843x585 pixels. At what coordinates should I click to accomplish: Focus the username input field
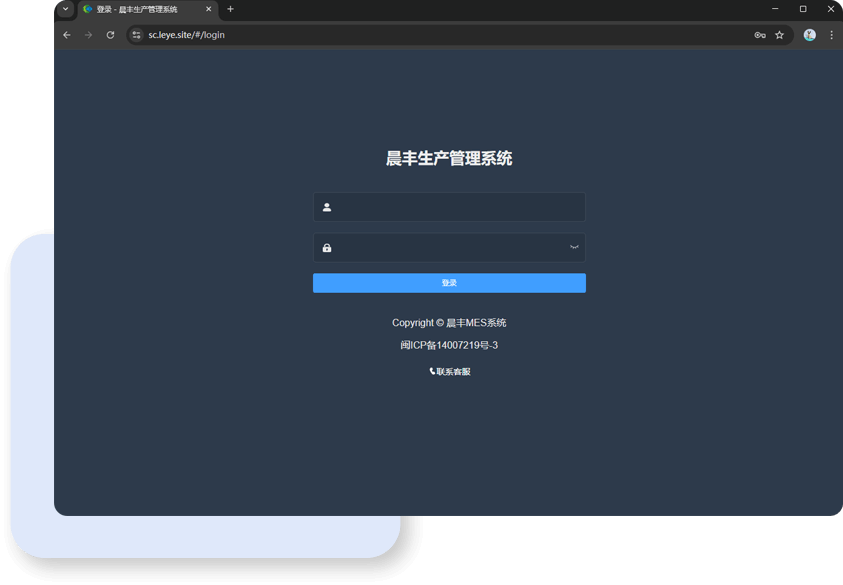point(460,208)
